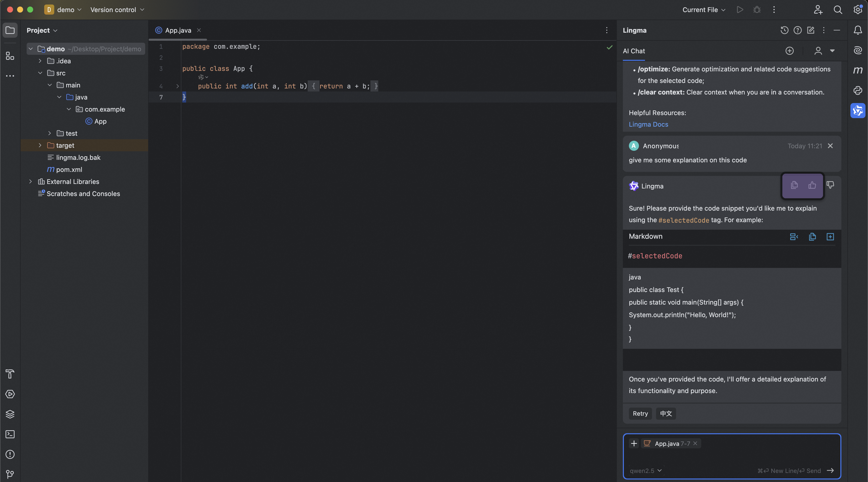
Task: Select the AI Chat tab
Action: pos(634,51)
